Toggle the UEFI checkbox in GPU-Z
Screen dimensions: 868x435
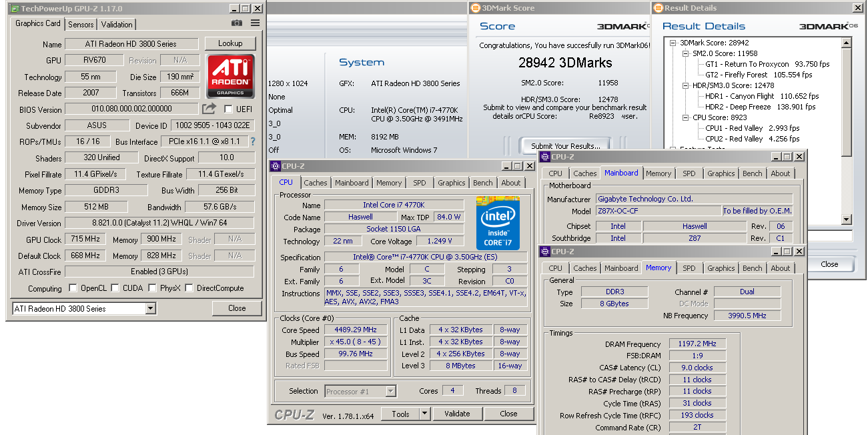coord(228,109)
